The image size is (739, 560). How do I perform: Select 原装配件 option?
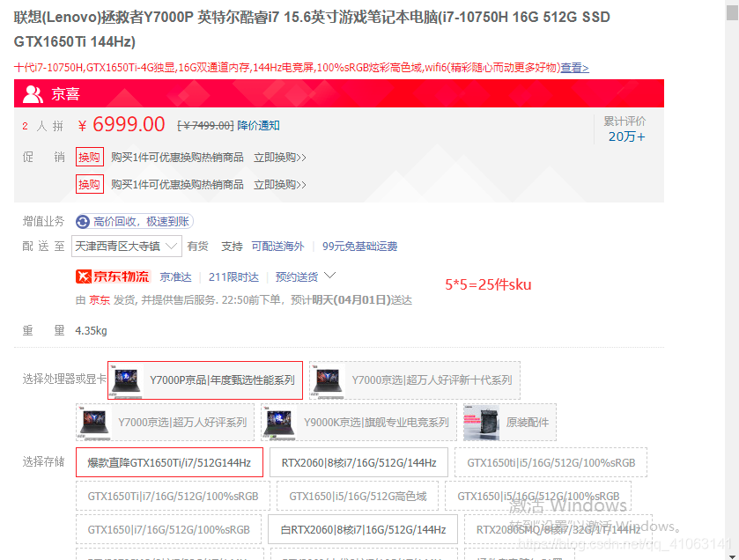point(509,422)
